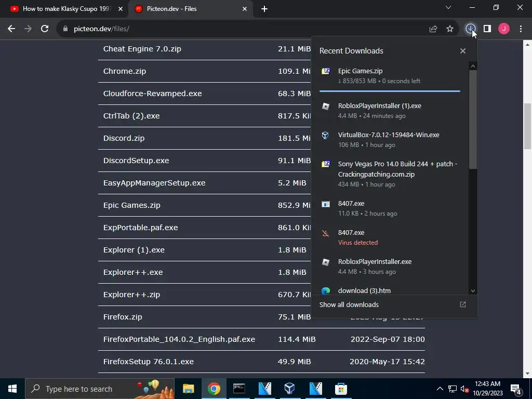Download Cloudforce-Revamped.exe
532x399 pixels.
(x=152, y=94)
